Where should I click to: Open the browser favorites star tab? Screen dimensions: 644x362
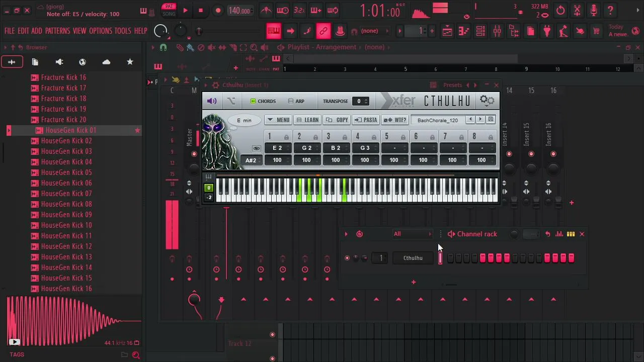click(x=130, y=62)
